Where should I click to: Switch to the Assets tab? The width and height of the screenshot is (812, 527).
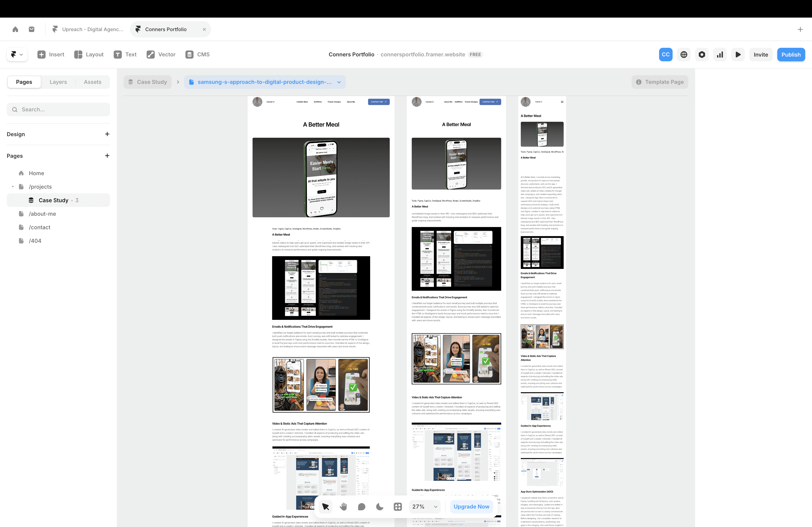[x=92, y=82]
